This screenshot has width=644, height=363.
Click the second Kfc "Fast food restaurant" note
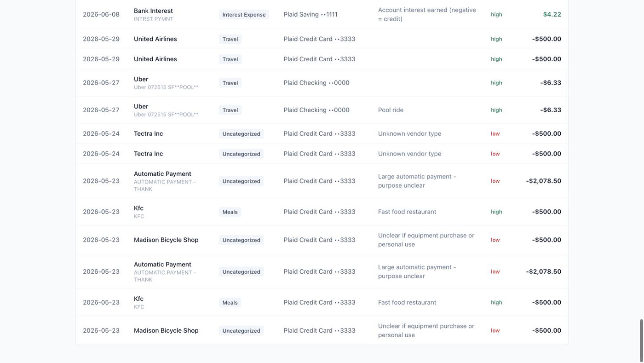pyautogui.click(x=407, y=302)
